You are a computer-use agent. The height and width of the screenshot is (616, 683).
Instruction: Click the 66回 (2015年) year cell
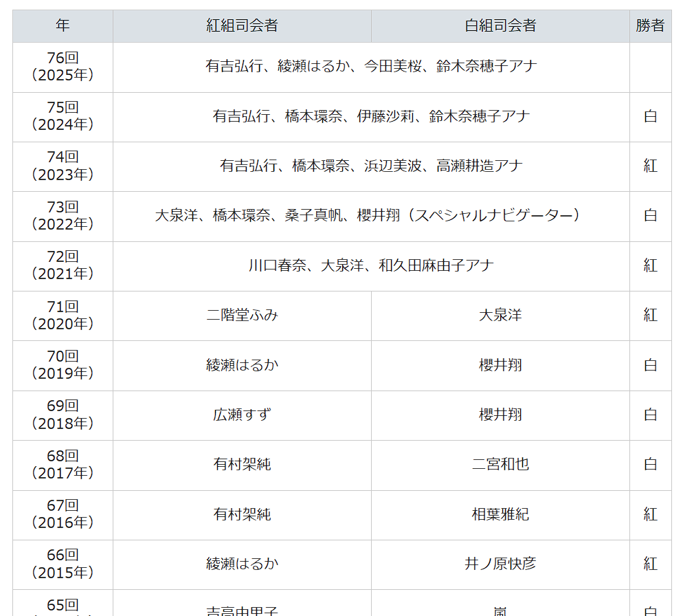click(x=63, y=564)
